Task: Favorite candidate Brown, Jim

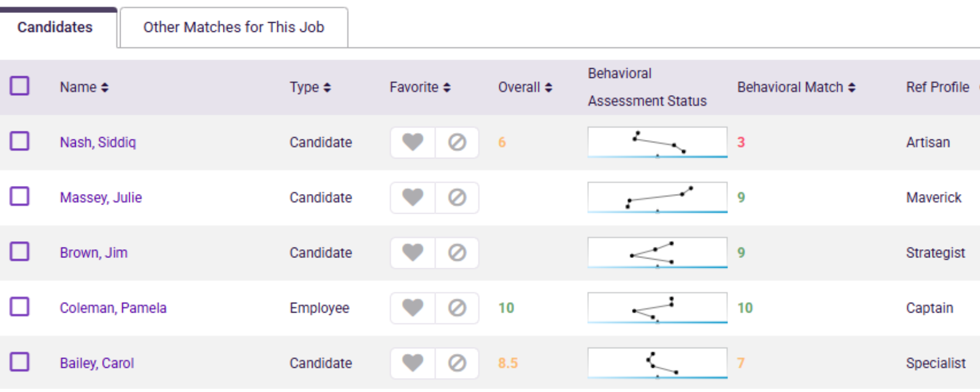Action: coord(412,252)
